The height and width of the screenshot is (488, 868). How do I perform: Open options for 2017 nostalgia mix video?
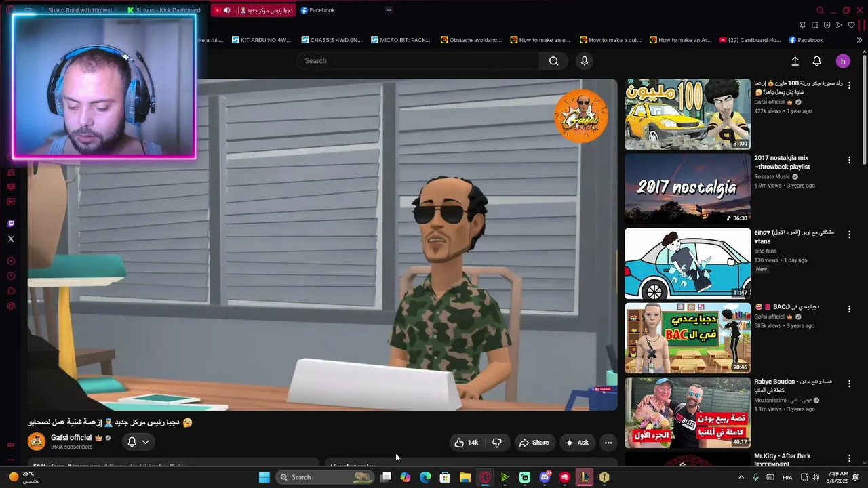[849, 161]
